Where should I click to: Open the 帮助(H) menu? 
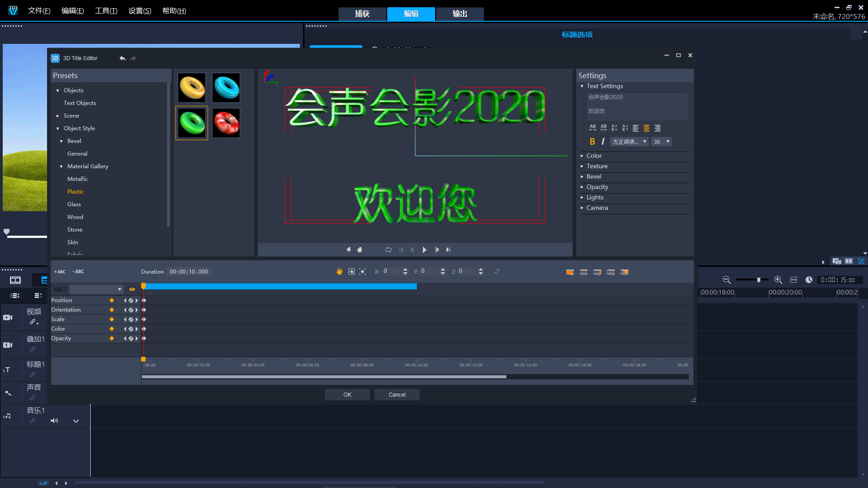pyautogui.click(x=174, y=10)
